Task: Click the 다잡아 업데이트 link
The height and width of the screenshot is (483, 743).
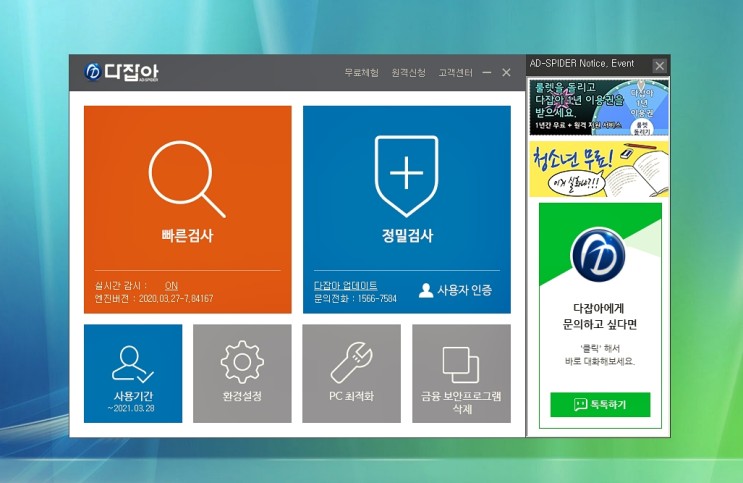Action: coord(345,285)
